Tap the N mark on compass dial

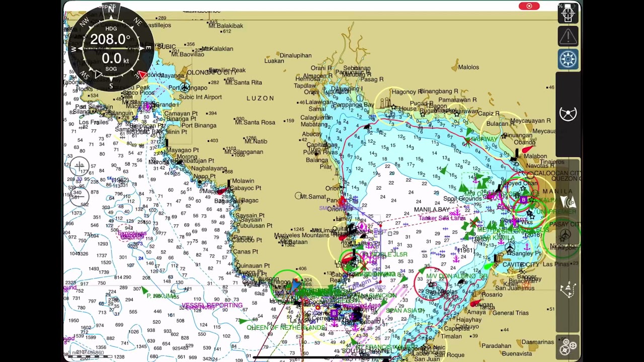(x=111, y=10)
